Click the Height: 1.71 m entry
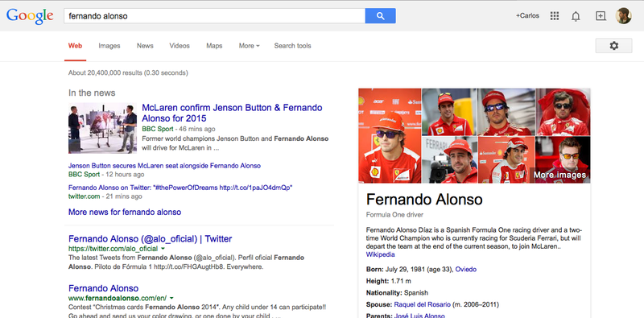Screen dimensions: 644x318 (389, 282)
